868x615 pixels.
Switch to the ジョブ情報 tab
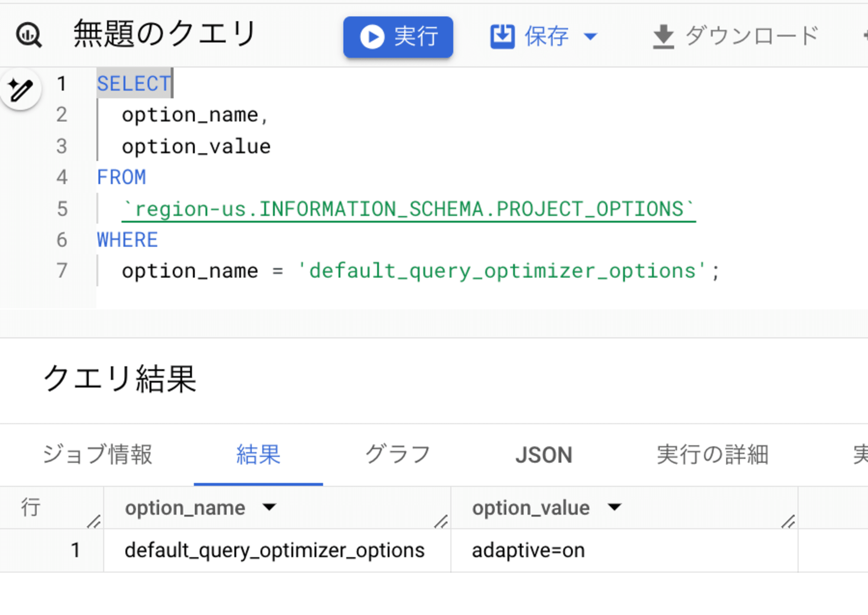(x=97, y=455)
